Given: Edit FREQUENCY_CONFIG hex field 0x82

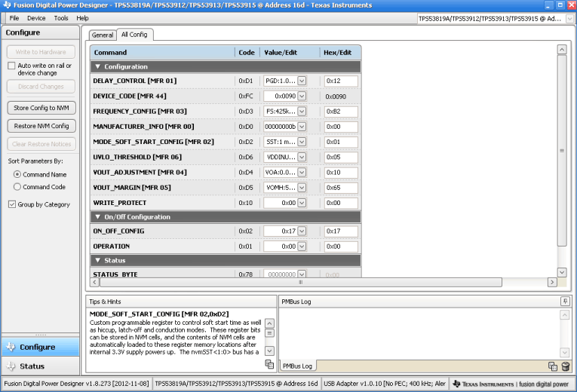Looking at the screenshot, I should coord(341,112).
